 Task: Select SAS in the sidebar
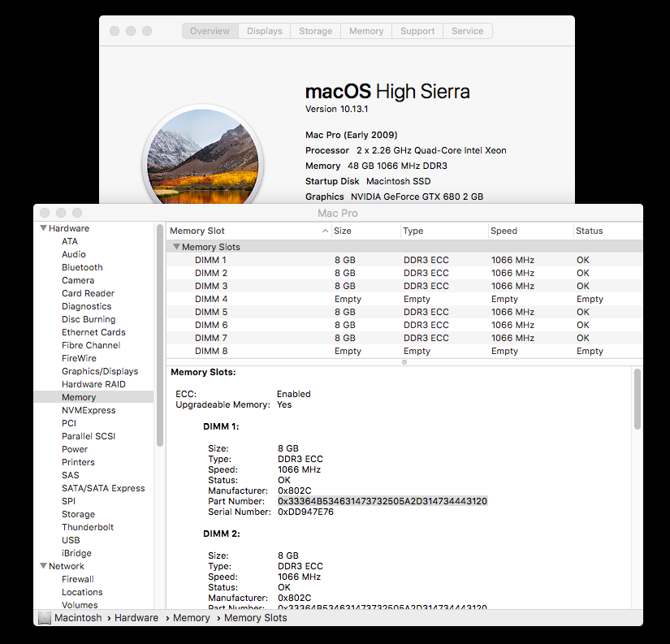coord(70,475)
